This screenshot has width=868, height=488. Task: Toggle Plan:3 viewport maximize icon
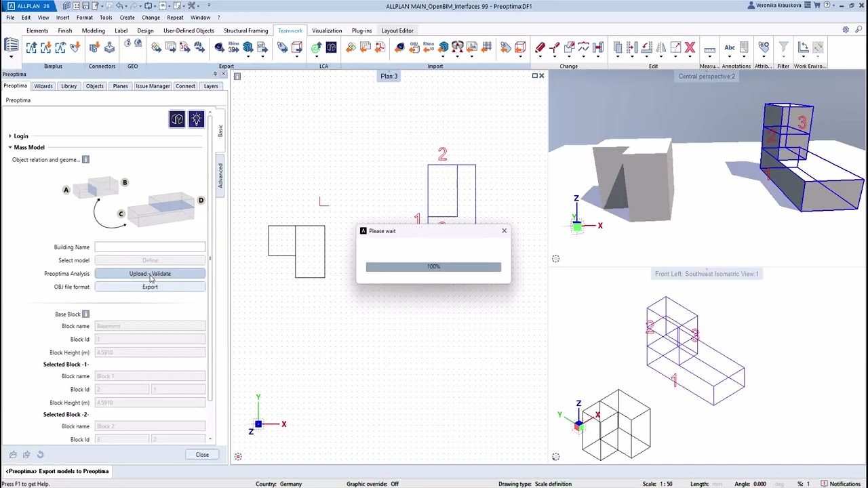point(534,76)
